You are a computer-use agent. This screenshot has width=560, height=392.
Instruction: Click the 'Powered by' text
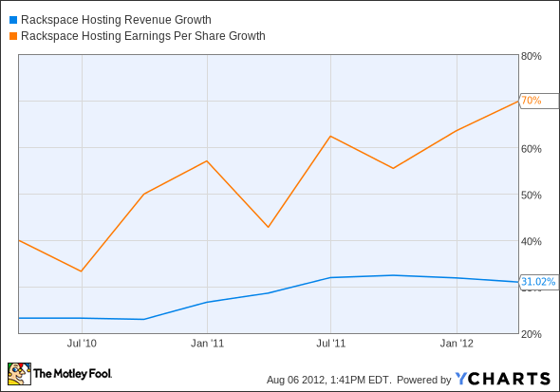tap(424, 380)
